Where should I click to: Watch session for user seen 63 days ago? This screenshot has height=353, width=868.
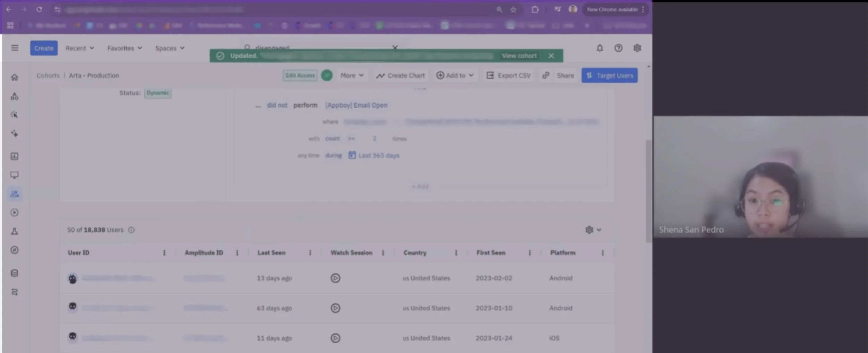(335, 308)
